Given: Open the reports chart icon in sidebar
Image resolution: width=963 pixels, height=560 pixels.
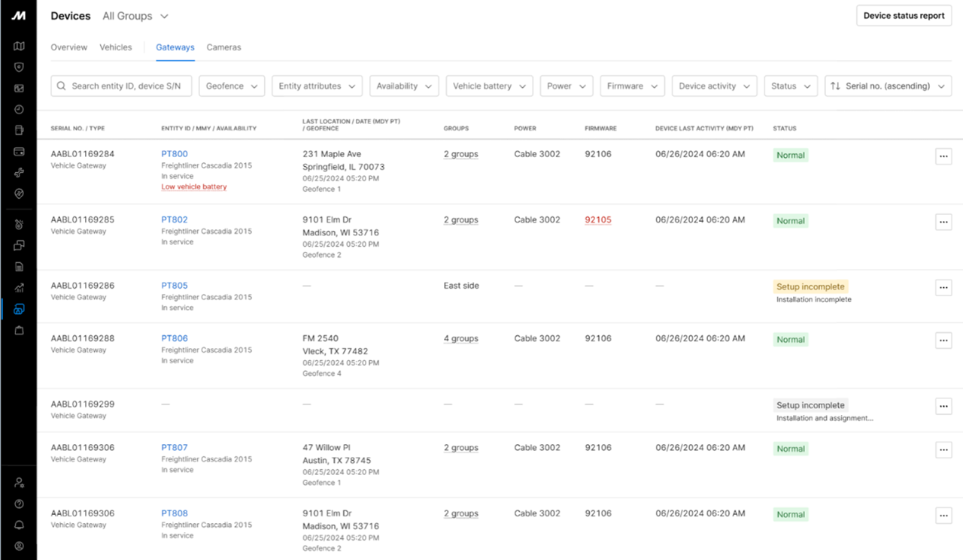Looking at the screenshot, I should [x=19, y=287].
